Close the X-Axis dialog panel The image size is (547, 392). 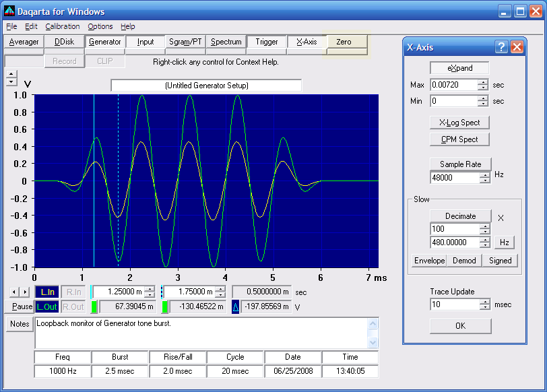click(517, 46)
